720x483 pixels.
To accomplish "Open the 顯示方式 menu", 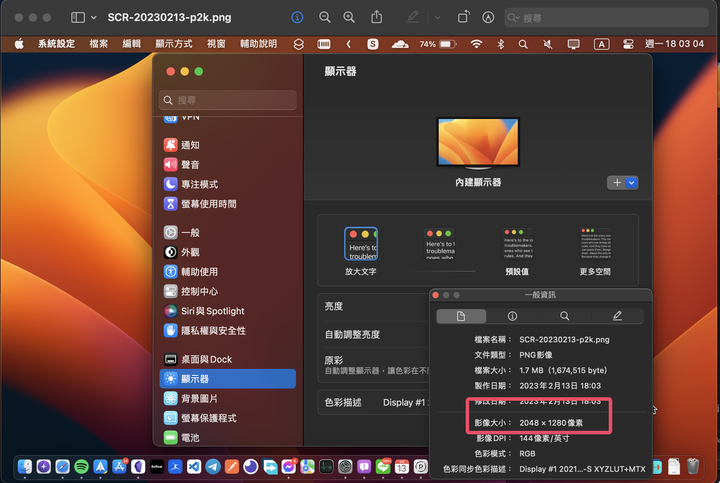I will tap(174, 44).
